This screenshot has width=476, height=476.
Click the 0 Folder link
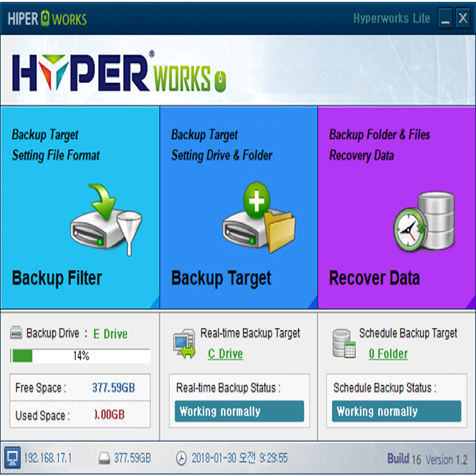pyautogui.click(x=388, y=354)
